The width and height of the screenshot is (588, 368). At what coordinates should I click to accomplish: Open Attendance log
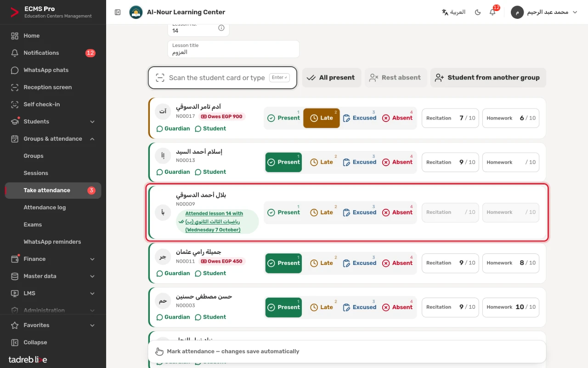pyautogui.click(x=53, y=207)
